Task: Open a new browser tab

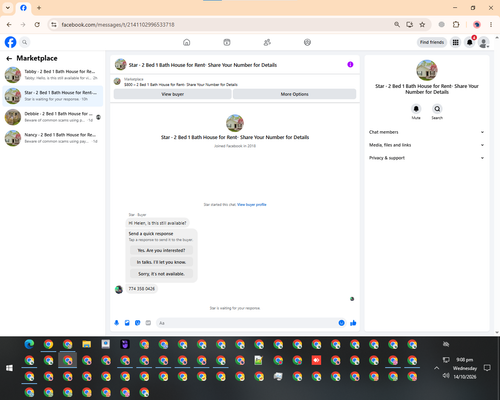Action: (39, 8)
